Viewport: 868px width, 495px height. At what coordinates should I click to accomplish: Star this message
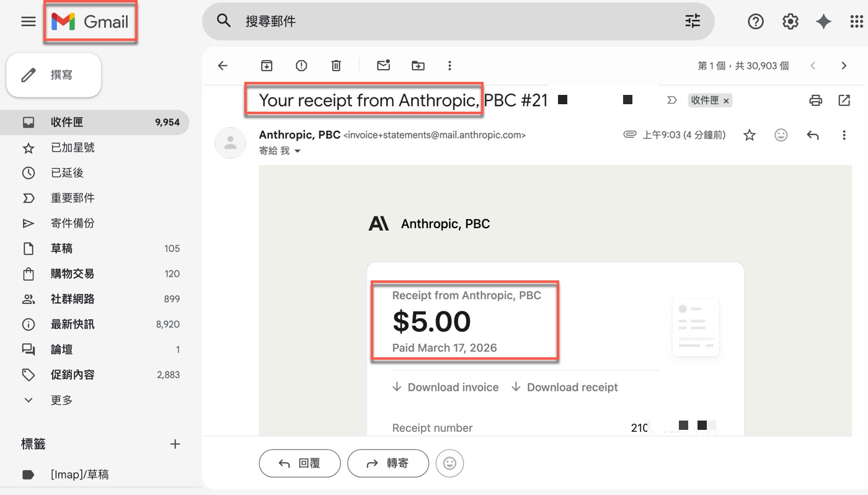coord(750,135)
